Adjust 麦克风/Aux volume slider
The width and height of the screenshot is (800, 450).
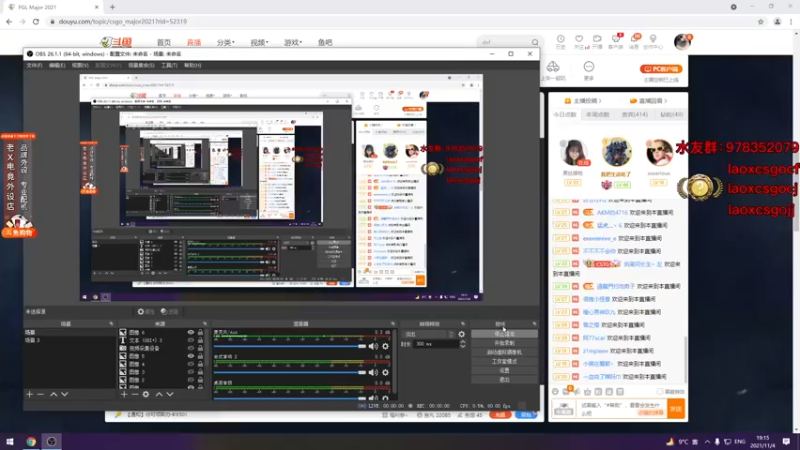pos(289,346)
